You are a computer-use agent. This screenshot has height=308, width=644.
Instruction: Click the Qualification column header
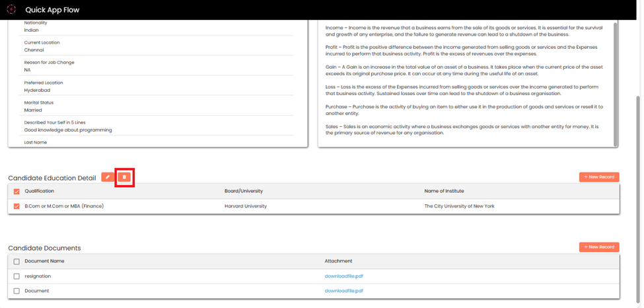click(x=40, y=191)
